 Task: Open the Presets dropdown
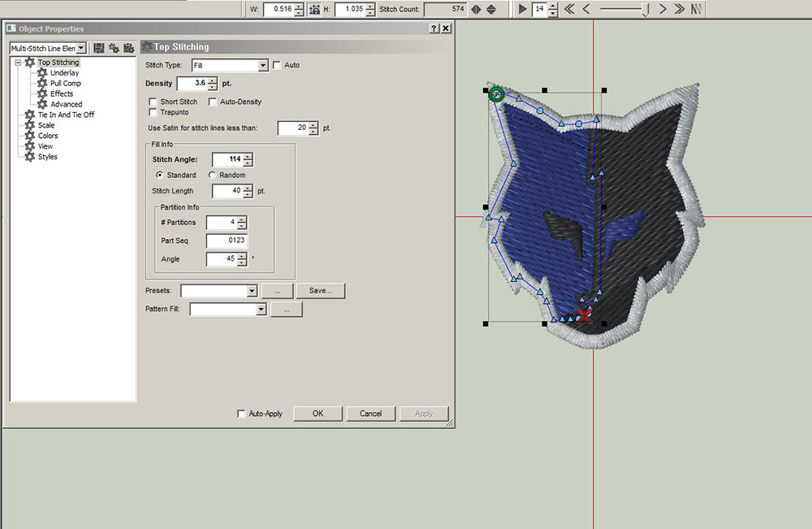(252, 291)
